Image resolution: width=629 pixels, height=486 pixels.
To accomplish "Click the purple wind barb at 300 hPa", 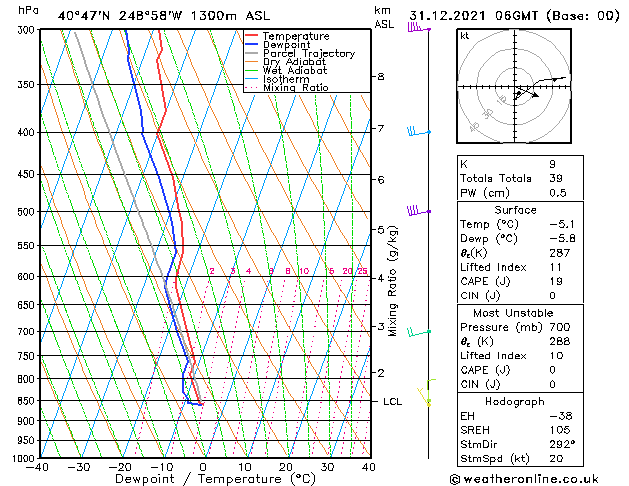I will [x=419, y=28].
